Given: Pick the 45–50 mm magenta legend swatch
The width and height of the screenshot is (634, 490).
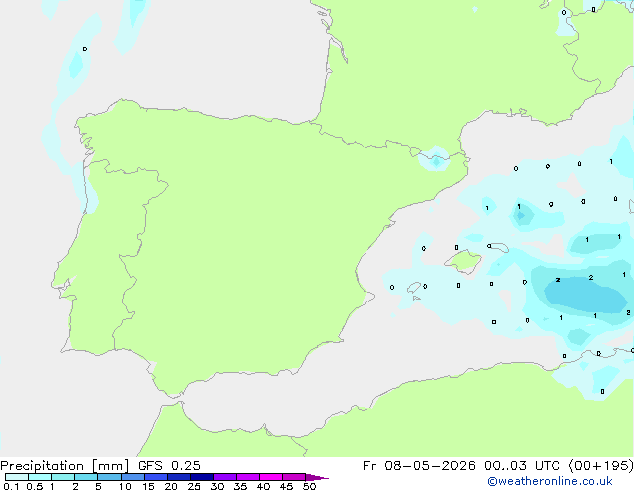Looking at the screenshot, I should tap(294, 477).
